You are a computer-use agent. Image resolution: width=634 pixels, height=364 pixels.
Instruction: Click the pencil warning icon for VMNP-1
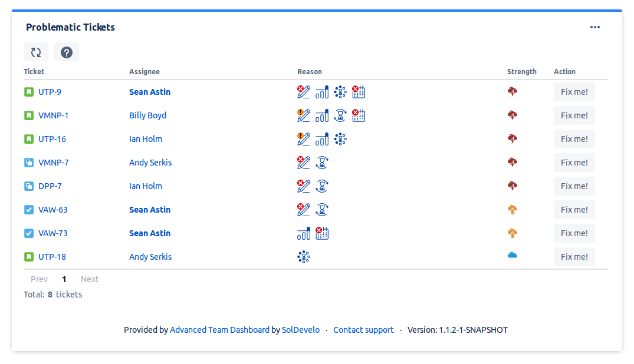pyautogui.click(x=303, y=115)
